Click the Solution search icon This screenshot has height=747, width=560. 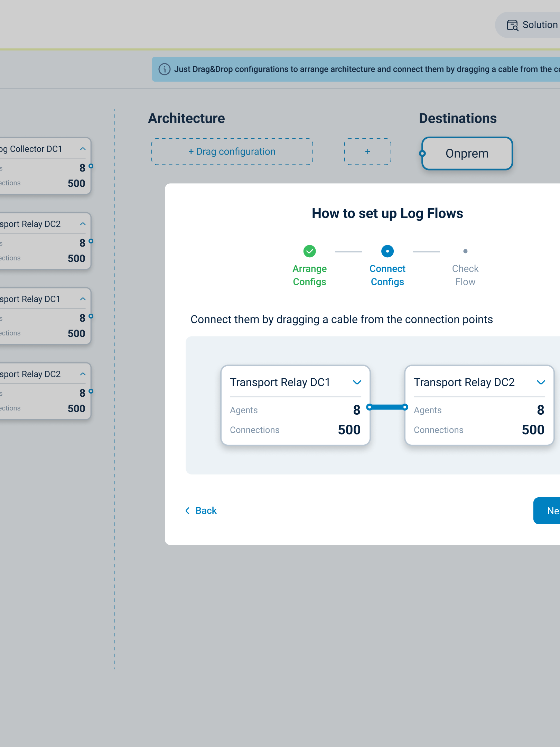pos(512,25)
